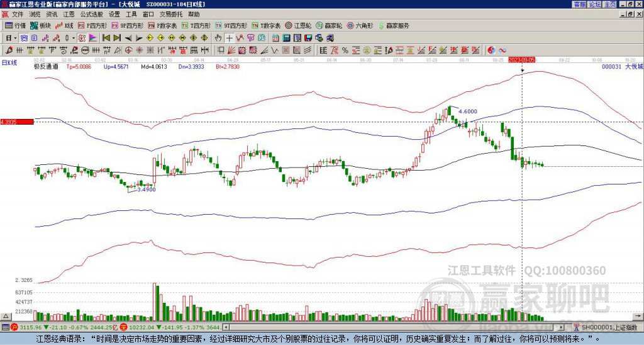
Task: Click the black right arrow icon
Action: (139, 38)
